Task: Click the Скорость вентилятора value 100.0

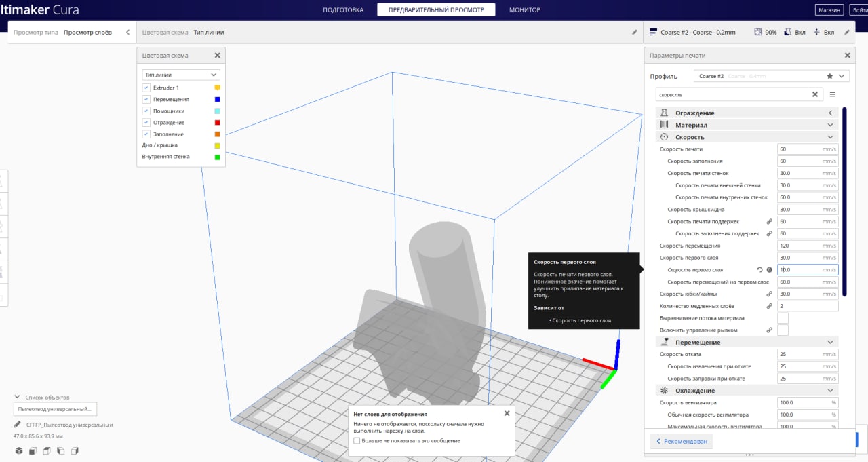Action: click(x=808, y=403)
